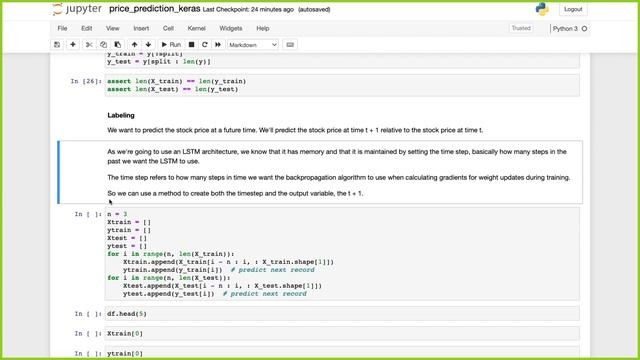Open the Insert menu

(141, 28)
